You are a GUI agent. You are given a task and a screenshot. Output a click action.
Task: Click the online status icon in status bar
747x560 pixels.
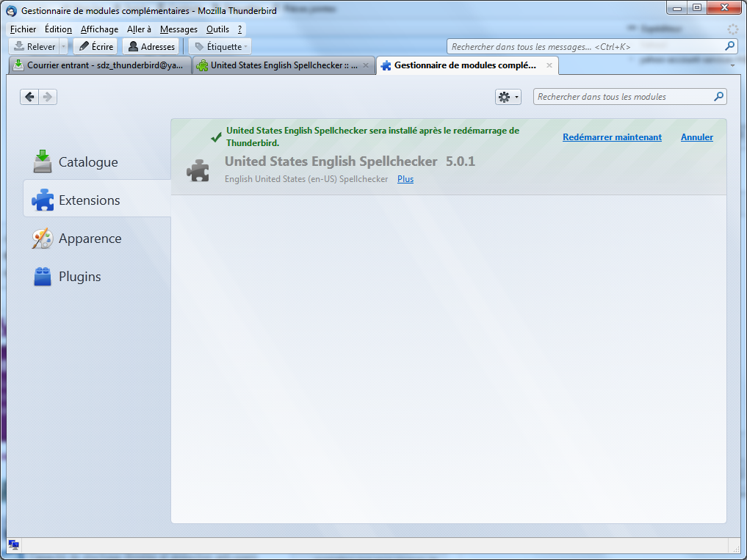(x=14, y=545)
